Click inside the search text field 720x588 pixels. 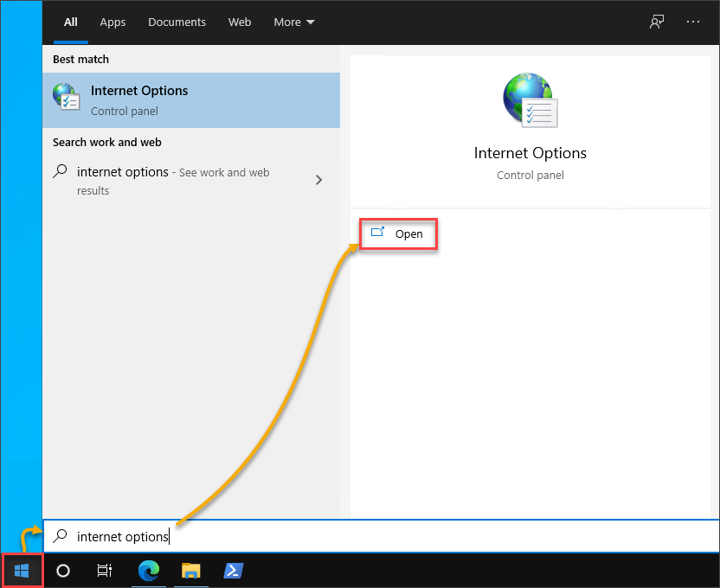[x=389, y=536]
